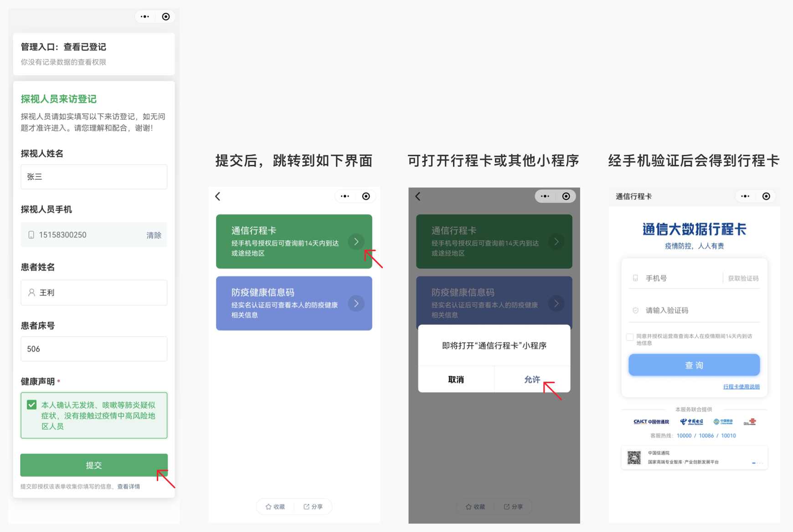Check the 同意并授权 agreement box above 查询
The image size is (793, 532).
630,337
